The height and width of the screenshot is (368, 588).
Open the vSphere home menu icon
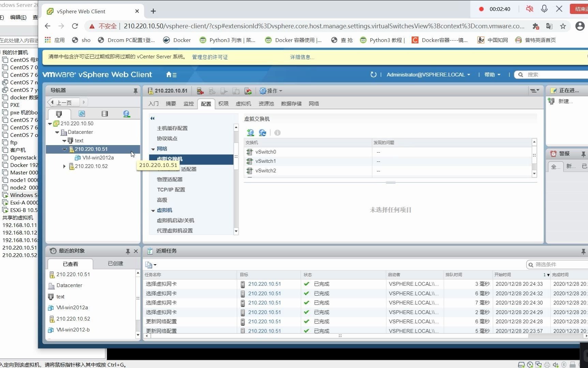[x=171, y=74]
